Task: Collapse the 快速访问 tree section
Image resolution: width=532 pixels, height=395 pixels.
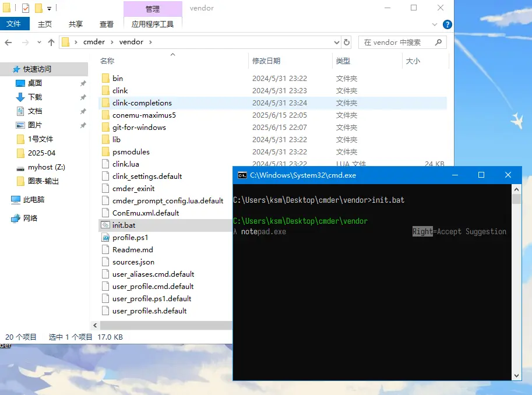Action: [x=6, y=69]
